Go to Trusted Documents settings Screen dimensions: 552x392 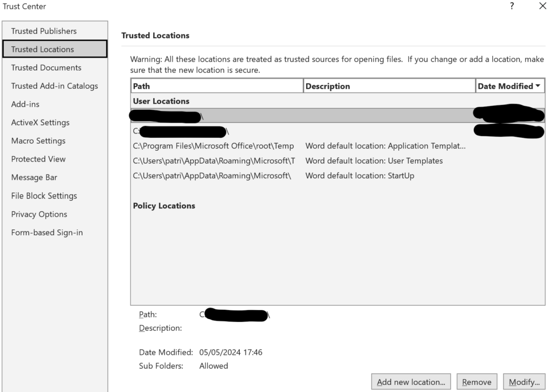tap(55, 67)
